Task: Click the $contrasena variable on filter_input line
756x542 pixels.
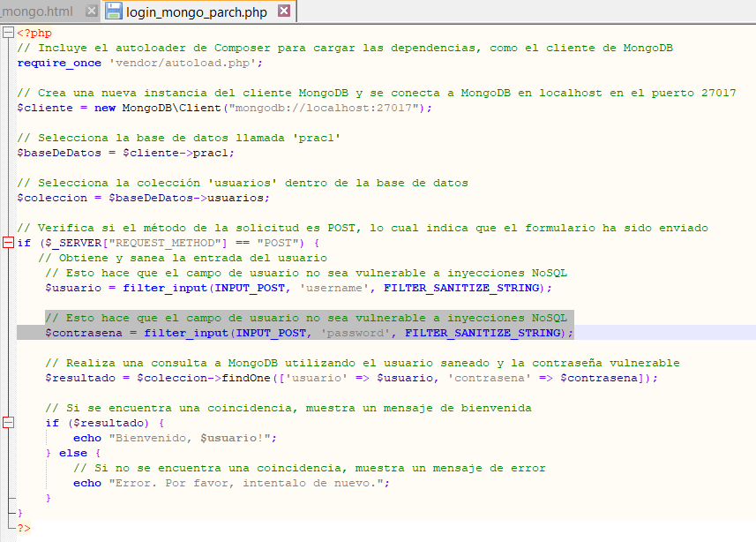Action: point(84,333)
